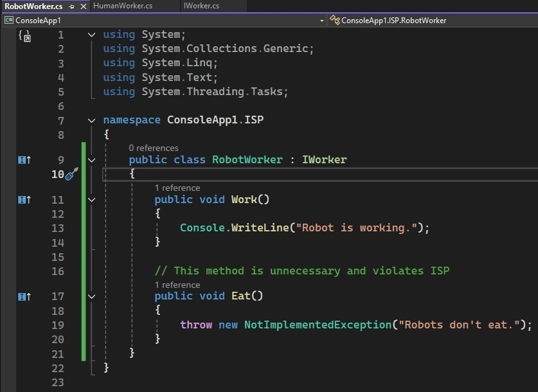Click 'System.Threading.Tasks' on line 5
This screenshot has height=392, width=538.
tap(212, 92)
